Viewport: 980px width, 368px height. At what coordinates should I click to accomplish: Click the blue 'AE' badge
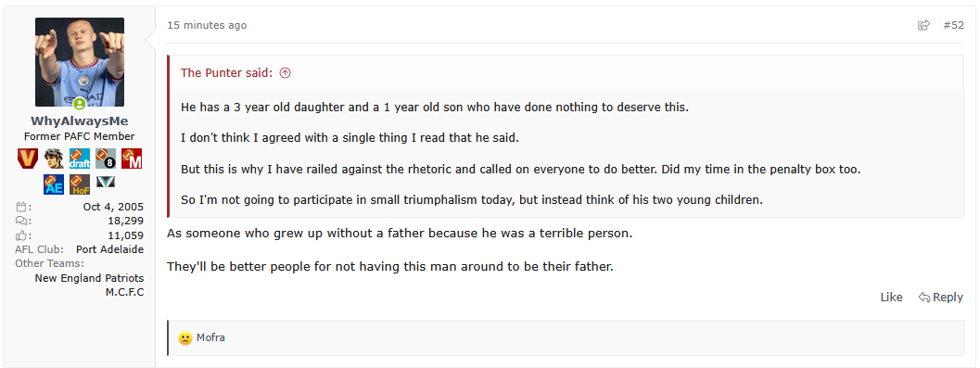pos(54,184)
